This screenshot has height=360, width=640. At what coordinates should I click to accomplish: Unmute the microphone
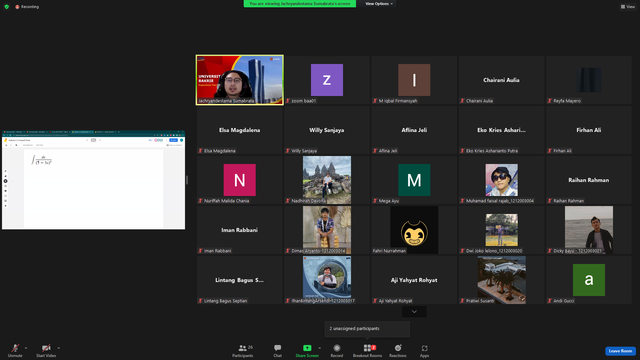pyautogui.click(x=15, y=350)
